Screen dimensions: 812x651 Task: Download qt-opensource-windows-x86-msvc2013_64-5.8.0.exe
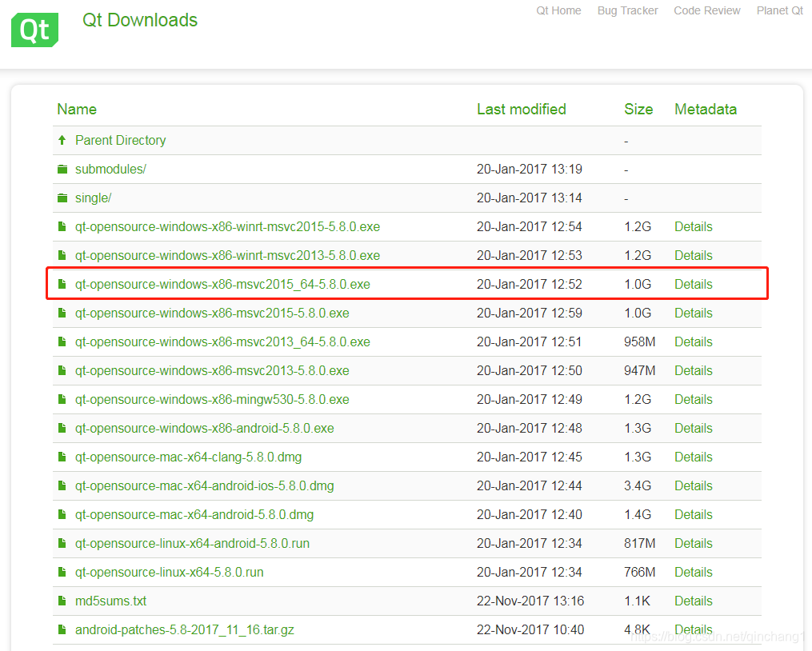click(222, 341)
